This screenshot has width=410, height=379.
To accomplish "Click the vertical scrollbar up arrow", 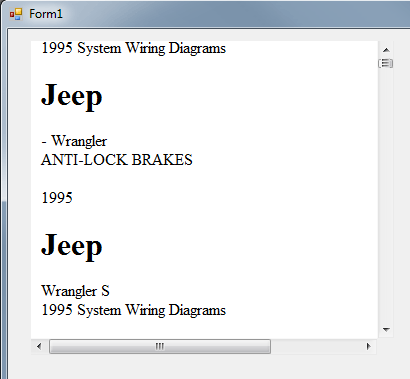I will pos(386,50).
